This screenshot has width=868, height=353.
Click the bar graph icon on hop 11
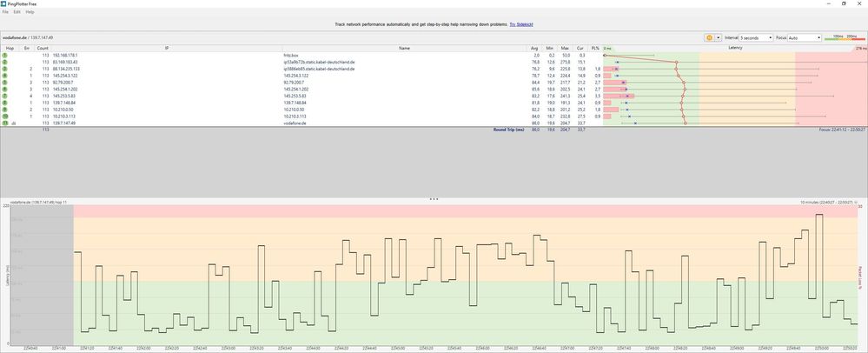pyautogui.click(x=13, y=123)
